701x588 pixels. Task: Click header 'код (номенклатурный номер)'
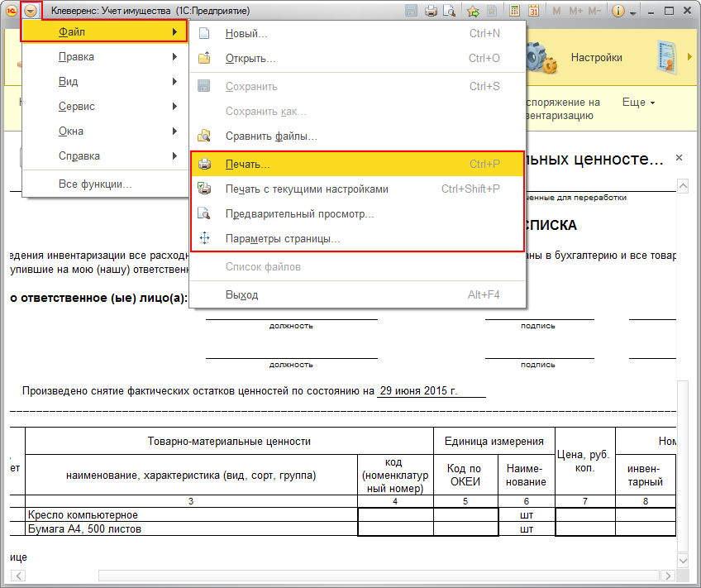[x=395, y=475]
